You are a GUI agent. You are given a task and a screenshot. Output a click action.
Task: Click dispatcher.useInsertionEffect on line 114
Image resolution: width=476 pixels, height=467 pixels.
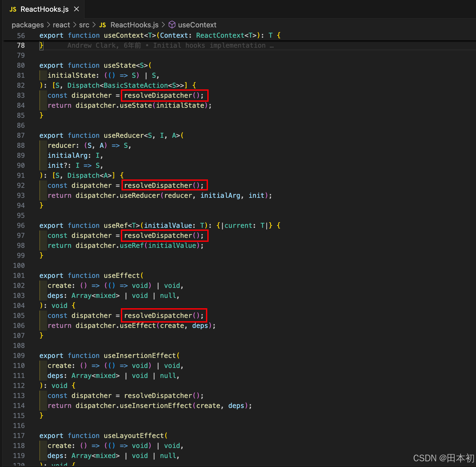click(134, 406)
